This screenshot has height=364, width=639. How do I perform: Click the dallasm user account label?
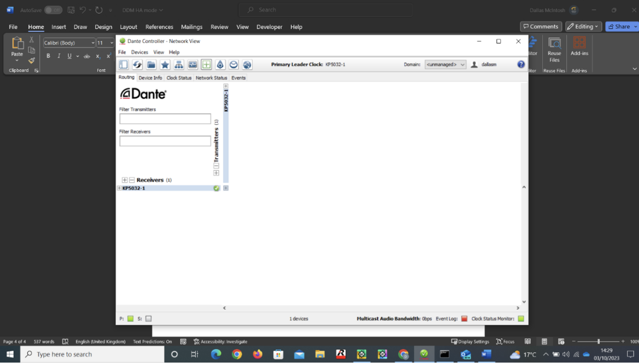point(489,64)
